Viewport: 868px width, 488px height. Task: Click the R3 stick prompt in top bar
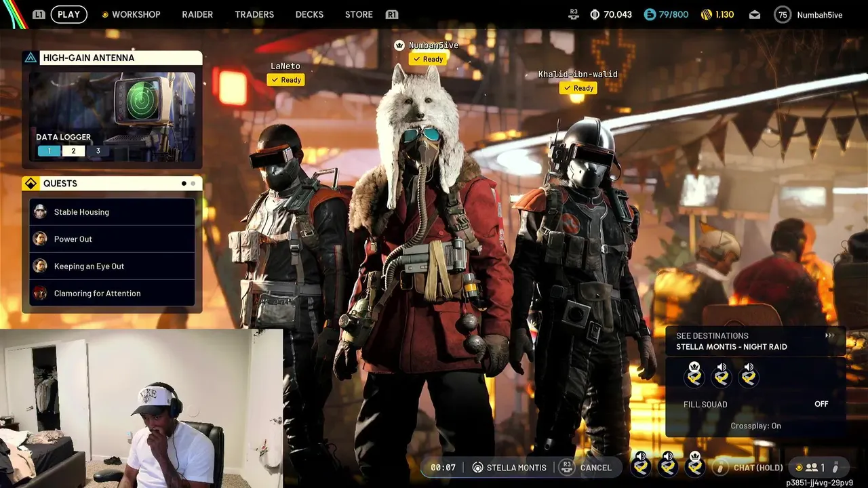point(574,14)
